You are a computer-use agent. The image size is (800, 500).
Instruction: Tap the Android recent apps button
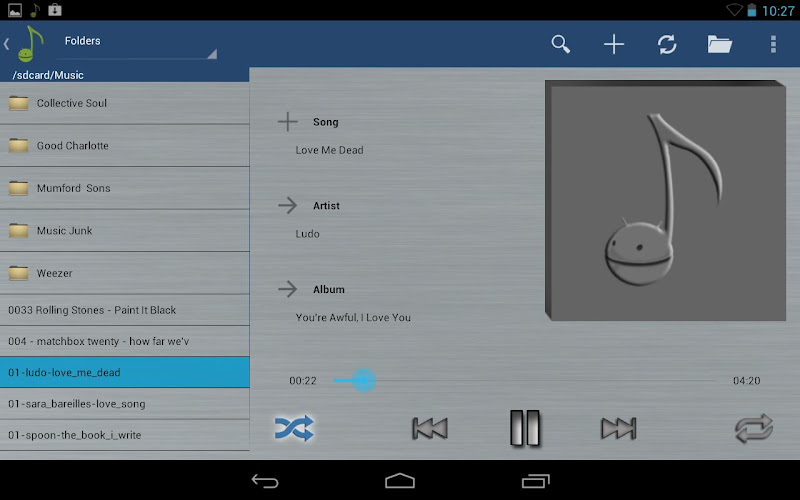[x=536, y=481]
